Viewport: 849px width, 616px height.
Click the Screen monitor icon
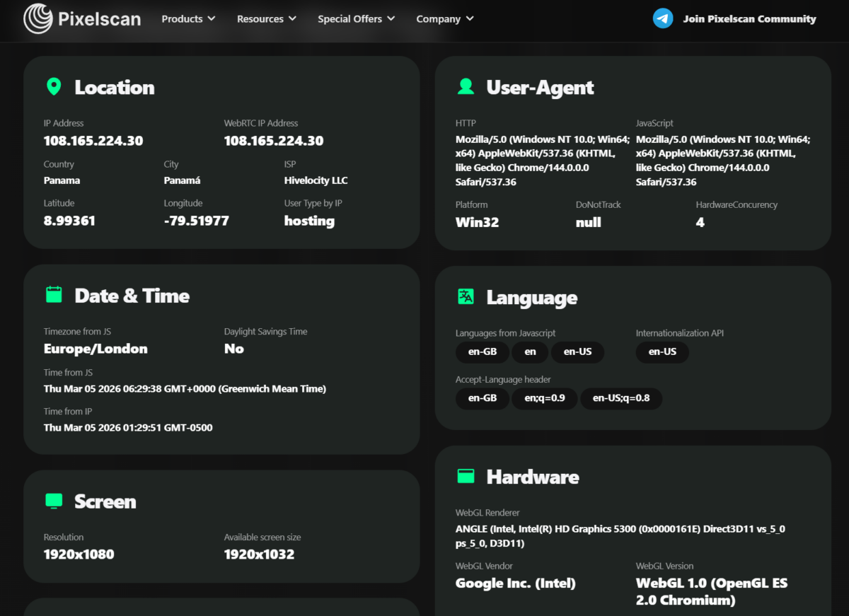coord(54,501)
